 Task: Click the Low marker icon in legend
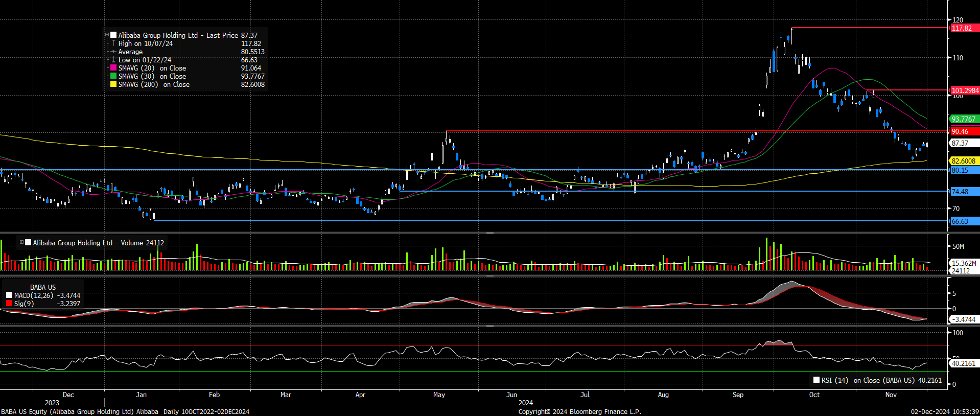tap(113, 60)
